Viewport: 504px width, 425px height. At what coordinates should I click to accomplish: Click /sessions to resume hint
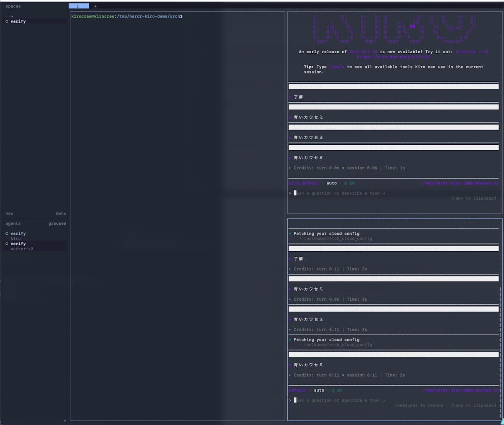pyautogui.click(x=419, y=406)
